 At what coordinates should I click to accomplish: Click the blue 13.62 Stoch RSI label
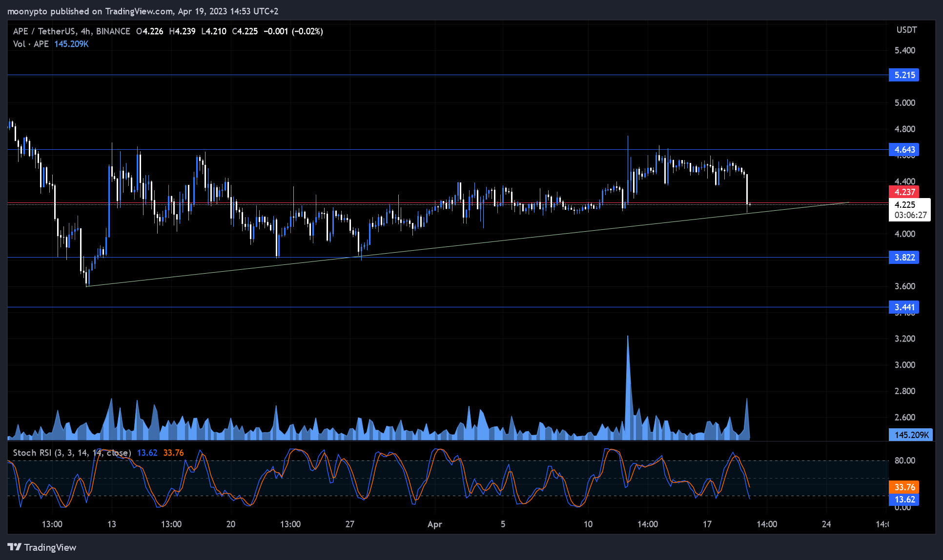904,500
